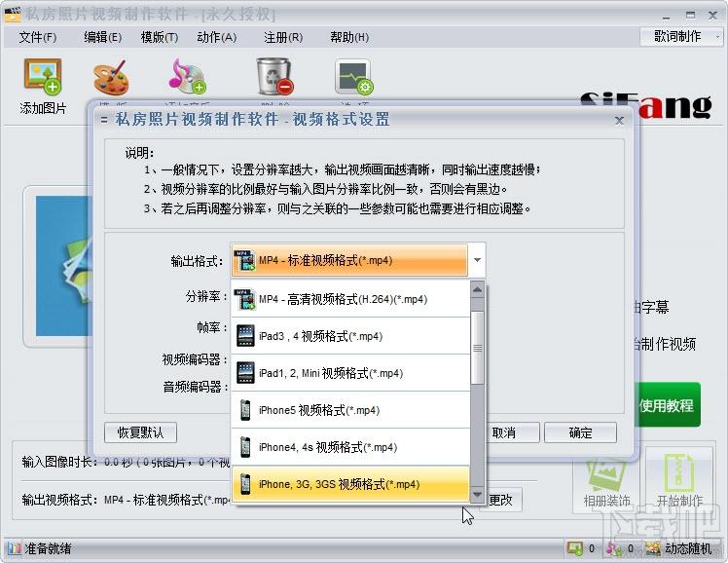Click the 恢复默认 restore defaults button
The image size is (728, 563).
click(140, 432)
